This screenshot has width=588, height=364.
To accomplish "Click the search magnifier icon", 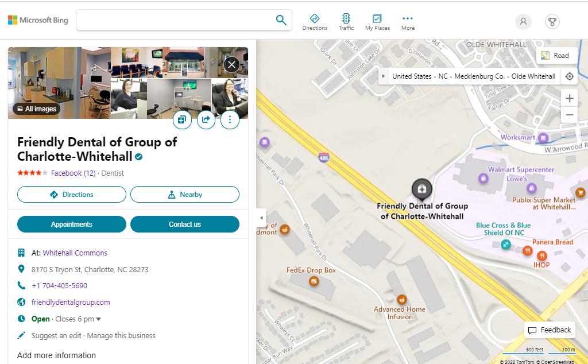I will pos(281,20).
